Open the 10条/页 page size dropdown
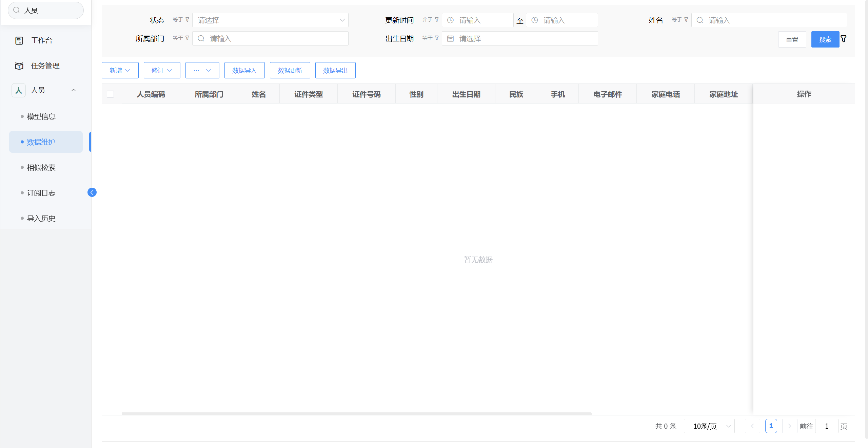This screenshot has width=868, height=448. 709,426
